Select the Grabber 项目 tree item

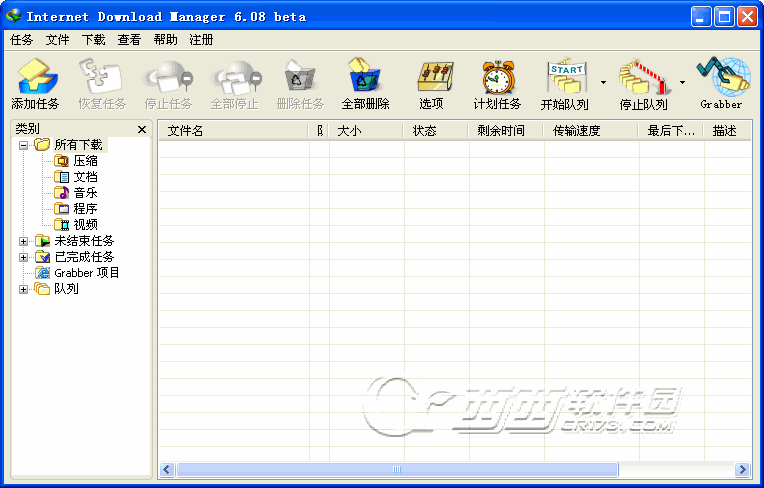tap(87, 273)
